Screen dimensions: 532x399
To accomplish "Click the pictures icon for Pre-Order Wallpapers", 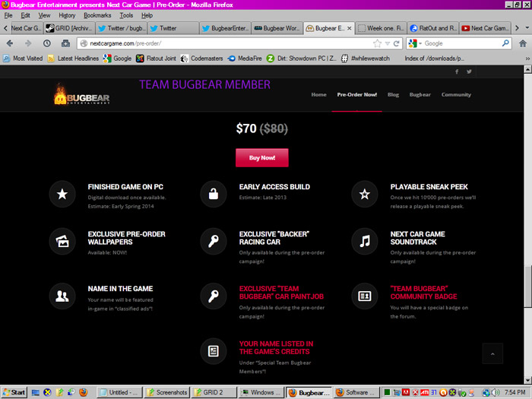I will point(62,242).
